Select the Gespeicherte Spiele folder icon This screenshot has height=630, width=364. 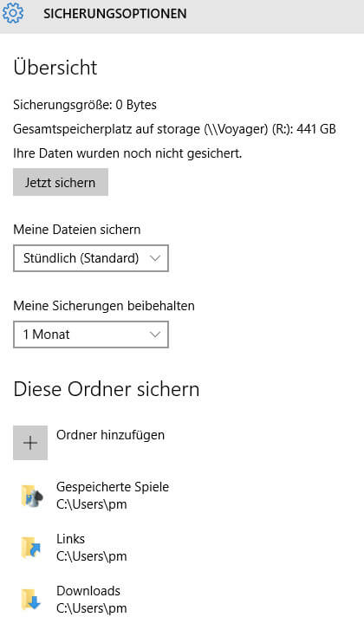(32, 496)
